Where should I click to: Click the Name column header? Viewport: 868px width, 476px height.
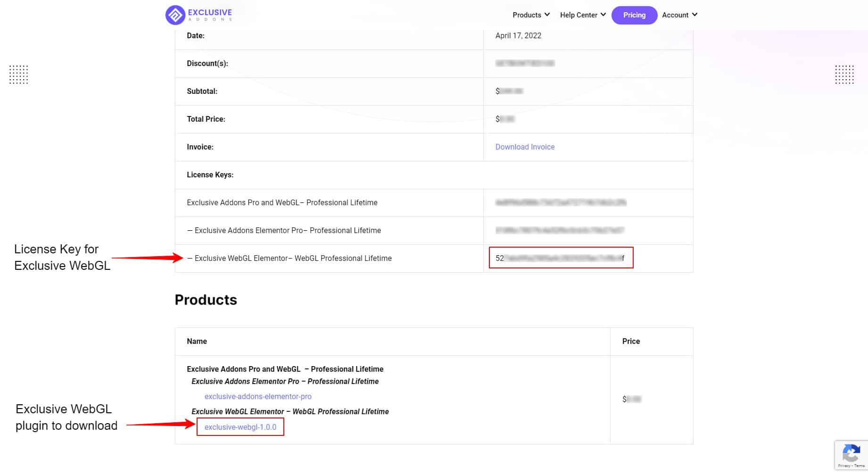tap(197, 341)
